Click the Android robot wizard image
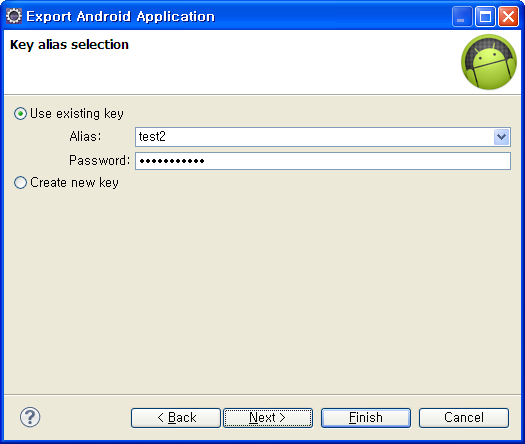525x444 pixels. pos(489,62)
